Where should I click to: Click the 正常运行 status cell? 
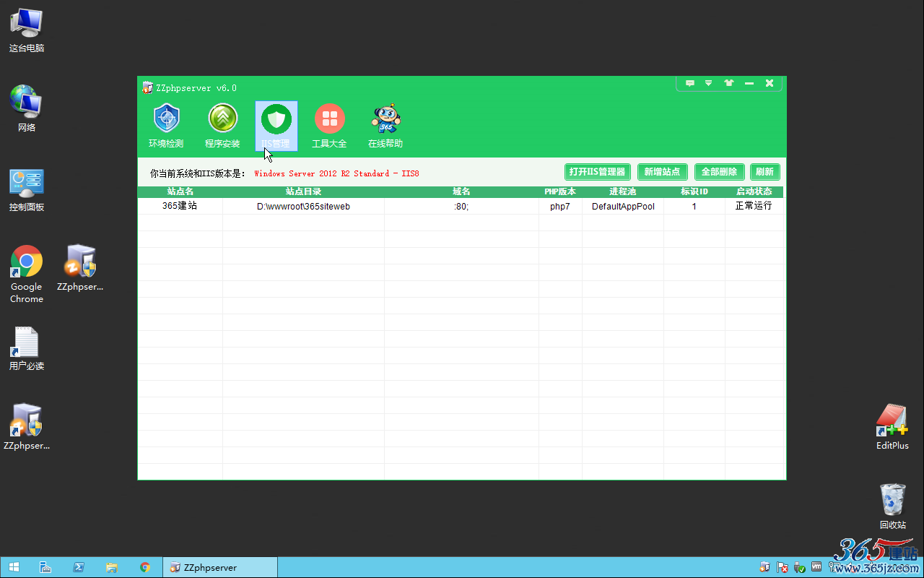754,206
